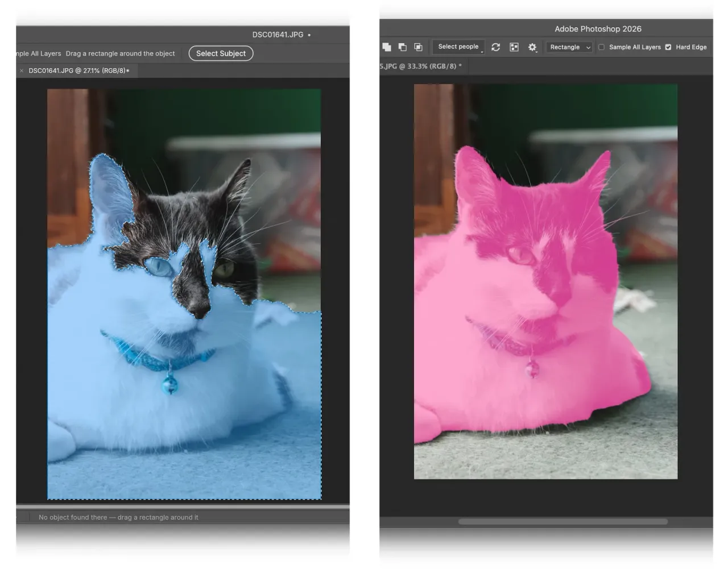
Task: Click the blue-selected cat image in left window
Action: (184, 294)
